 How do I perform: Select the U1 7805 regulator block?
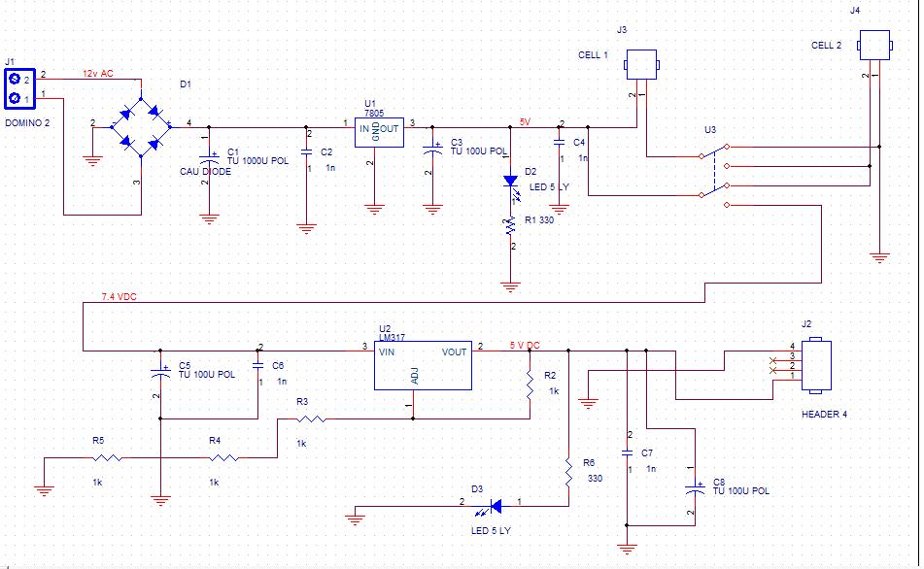pos(379,132)
